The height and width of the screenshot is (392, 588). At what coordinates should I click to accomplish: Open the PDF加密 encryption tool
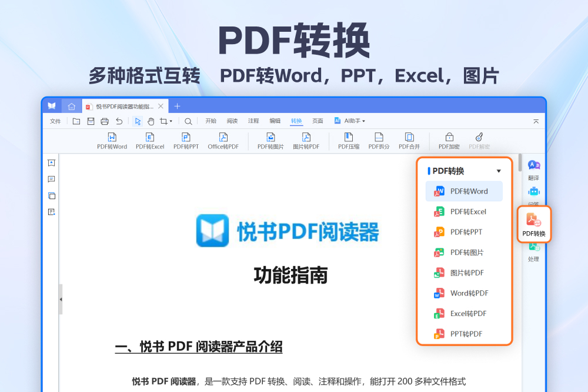[449, 140]
